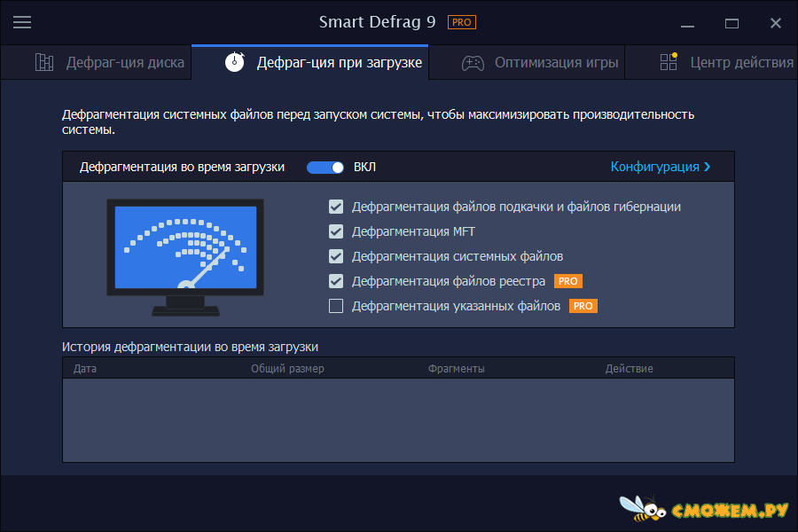Click the game controller icon
This screenshot has width=798, height=532.
pyautogui.click(x=473, y=63)
